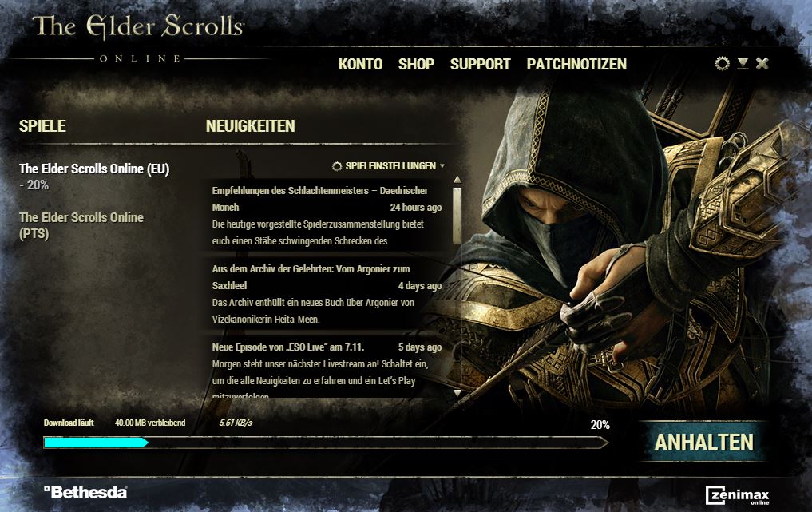Close the launcher with X icon
Screen dimensions: 812x512
click(x=762, y=63)
